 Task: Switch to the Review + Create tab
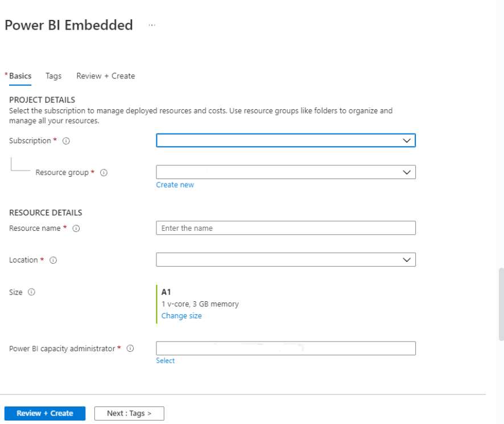point(105,76)
